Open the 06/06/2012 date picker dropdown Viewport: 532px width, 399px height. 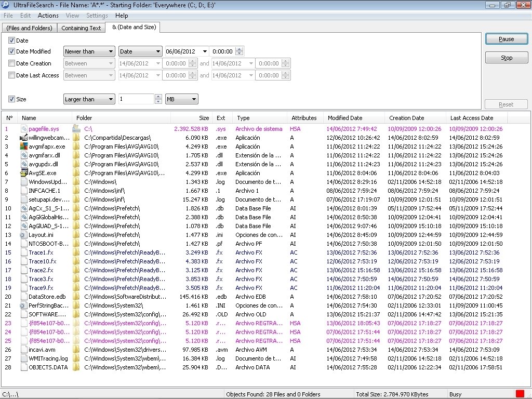205,51
